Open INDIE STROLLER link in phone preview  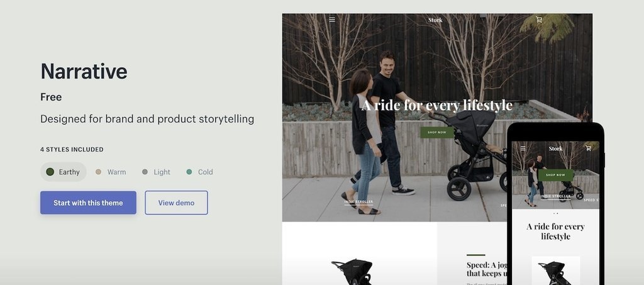pos(556,197)
